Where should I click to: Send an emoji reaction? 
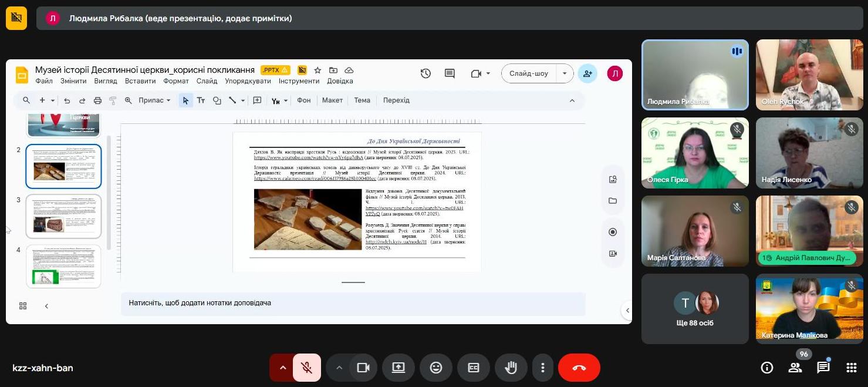[436, 368]
